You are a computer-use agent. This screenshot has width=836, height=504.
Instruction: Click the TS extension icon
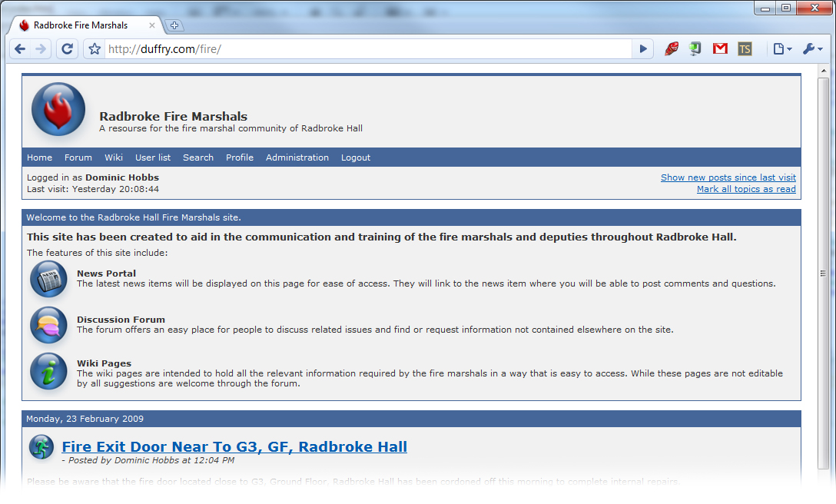745,49
